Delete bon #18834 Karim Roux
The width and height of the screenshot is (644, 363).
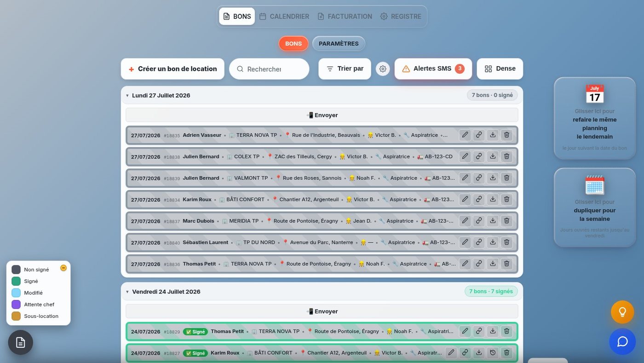point(506,199)
